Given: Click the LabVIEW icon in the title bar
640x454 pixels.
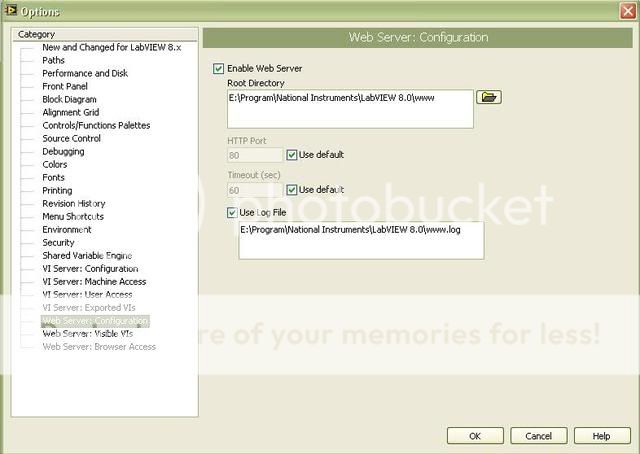Looking at the screenshot, I should 10,10.
